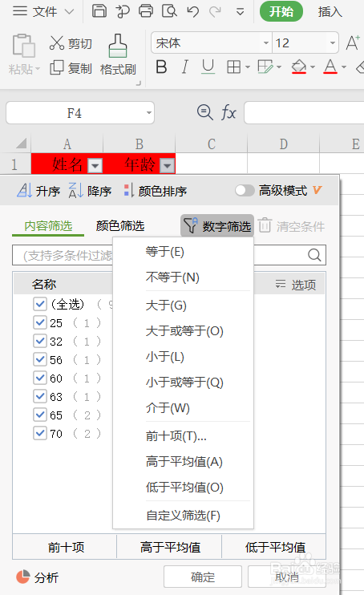Open the font name 宋体 dropdown

[265, 42]
